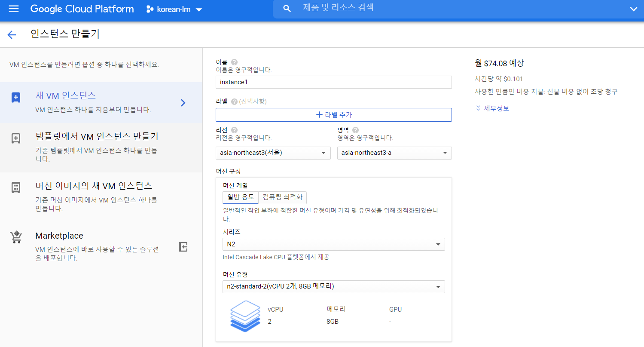Click the 머신 구성 section heading
This screenshot has height=347, width=644.
(x=228, y=171)
